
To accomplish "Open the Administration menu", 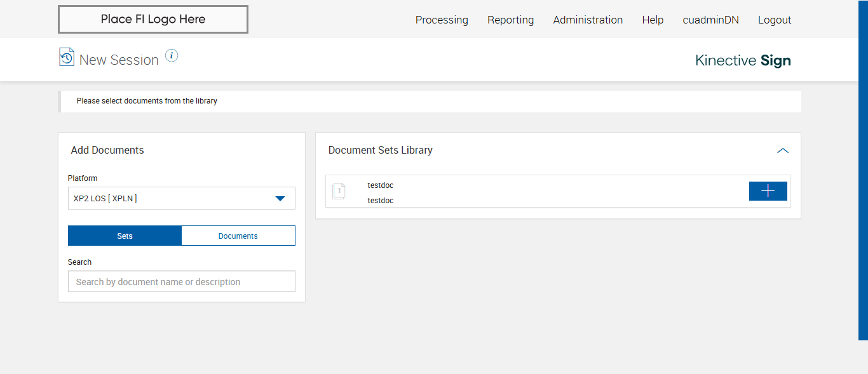I will click(x=588, y=20).
